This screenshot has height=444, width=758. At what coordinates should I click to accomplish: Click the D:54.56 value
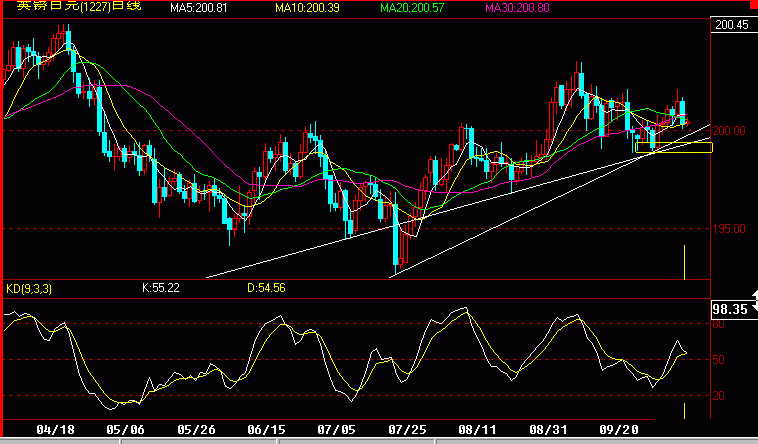pos(266,288)
